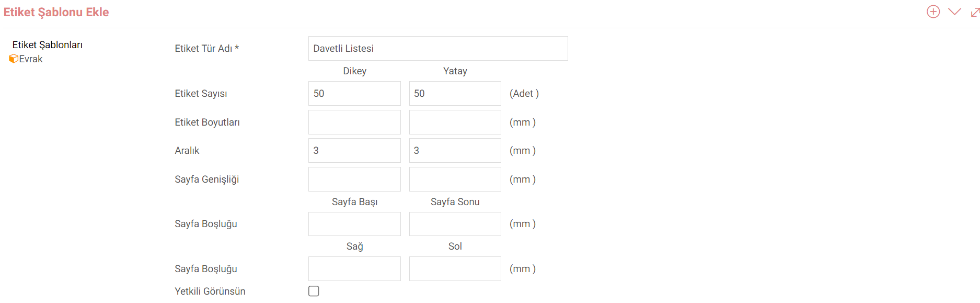The image size is (980, 303).
Task: Click the Sayfa Başı margin field
Action: tap(354, 223)
